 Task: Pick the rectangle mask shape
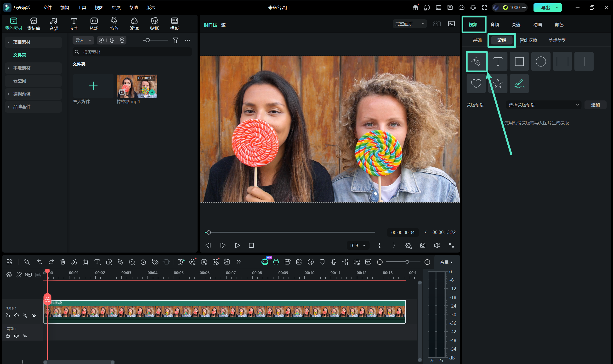click(519, 61)
